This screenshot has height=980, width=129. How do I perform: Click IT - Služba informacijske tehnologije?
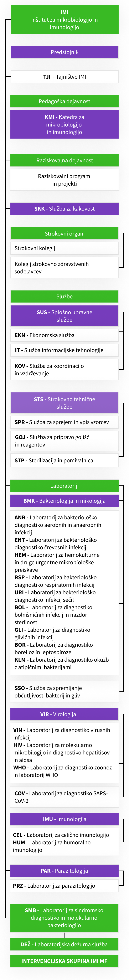tap(64, 350)
